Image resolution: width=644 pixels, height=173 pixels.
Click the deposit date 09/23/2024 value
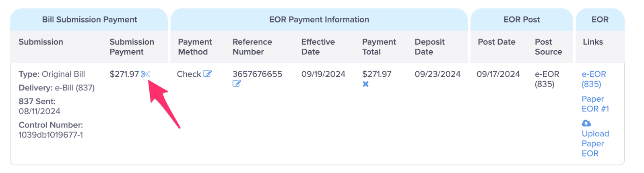[438, 74]
